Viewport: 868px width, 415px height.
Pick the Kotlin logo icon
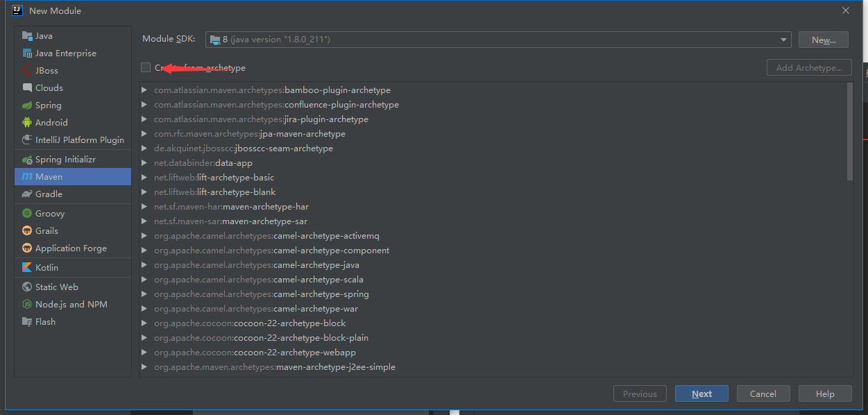(27, 268)
